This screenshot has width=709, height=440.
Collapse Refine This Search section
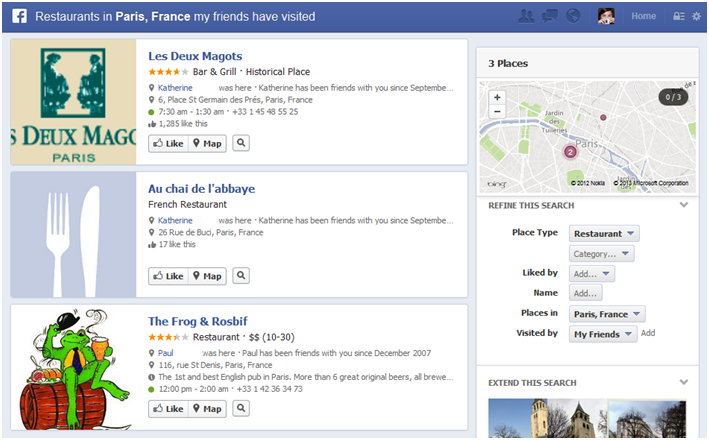pos(684,205)
